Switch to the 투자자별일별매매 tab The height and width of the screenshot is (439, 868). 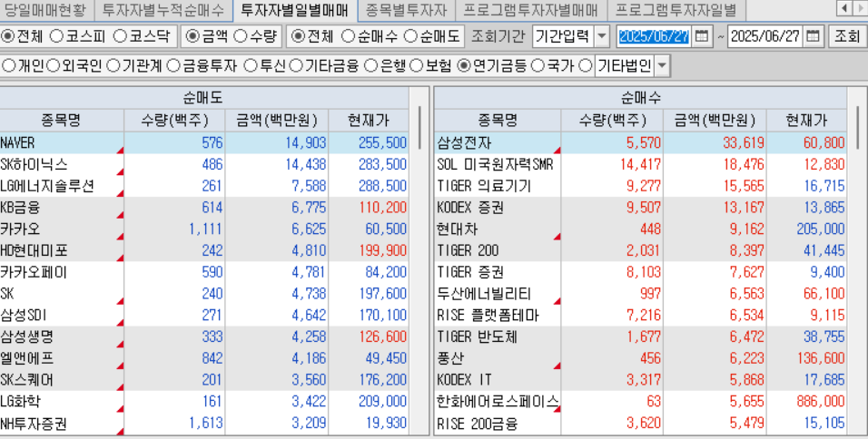[x=294, y=9]
